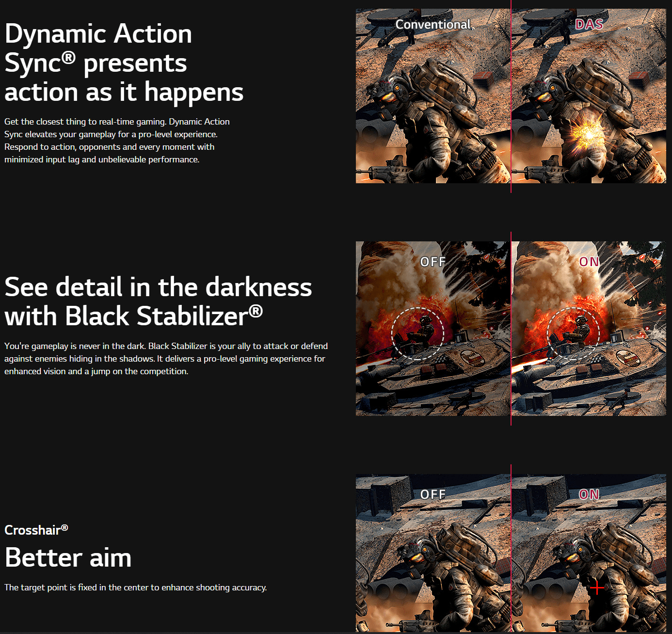Select the OFF label in the Crosshair comparison
The width and height of the screenshot is (672, 634).
click(x=432, y=494)
